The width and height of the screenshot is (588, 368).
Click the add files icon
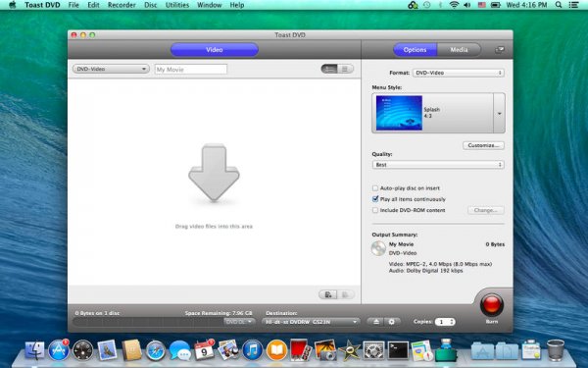(328, 294)
